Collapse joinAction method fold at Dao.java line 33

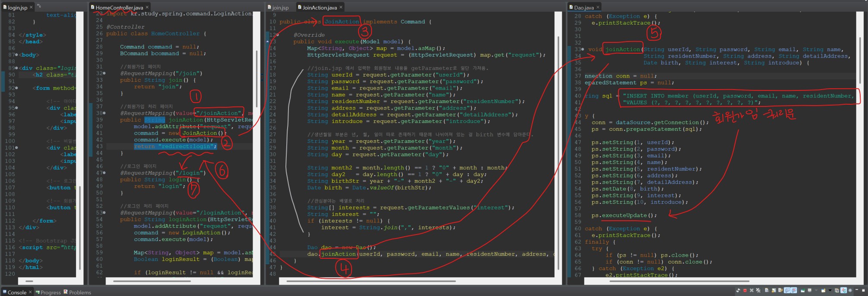(x=583, y=49)
